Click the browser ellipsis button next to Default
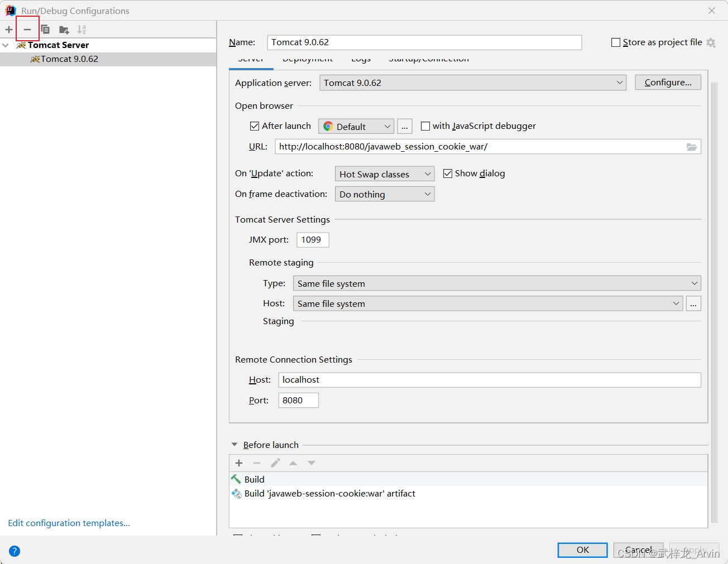728x564 pixels. pyautogui.click(x=405, y=127)
